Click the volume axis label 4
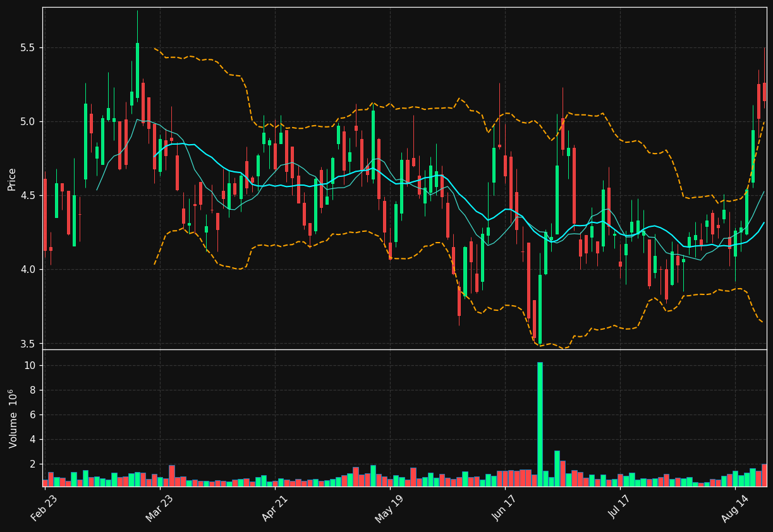 33,440
